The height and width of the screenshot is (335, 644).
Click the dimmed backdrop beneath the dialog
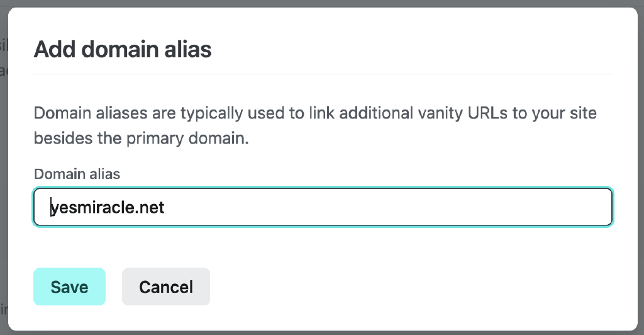tap(322, 332)
